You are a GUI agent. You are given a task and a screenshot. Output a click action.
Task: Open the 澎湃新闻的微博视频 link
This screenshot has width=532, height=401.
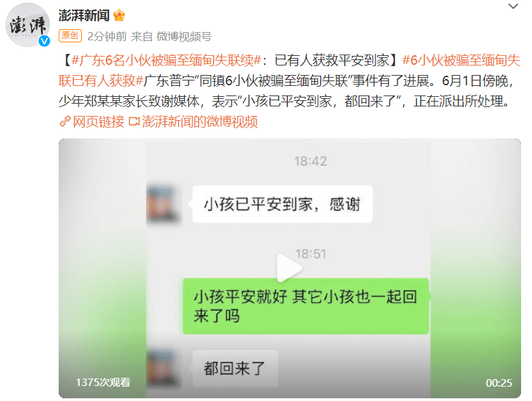(x=200, y=121)
